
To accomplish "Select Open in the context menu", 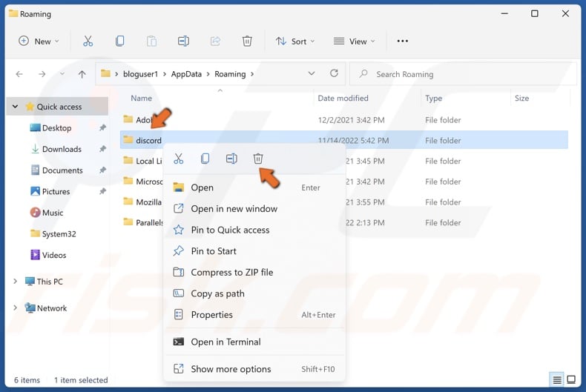I will [x=254, y=187].
